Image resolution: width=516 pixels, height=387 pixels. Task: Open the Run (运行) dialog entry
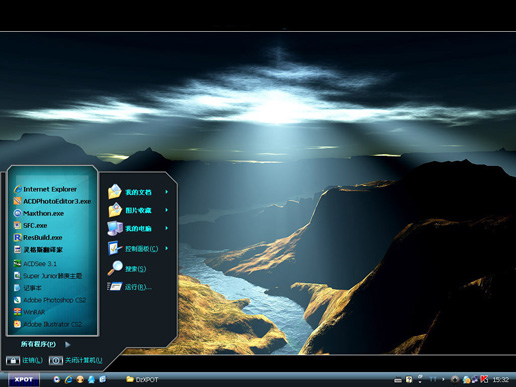pyautogui.click(x=129, y=287)
